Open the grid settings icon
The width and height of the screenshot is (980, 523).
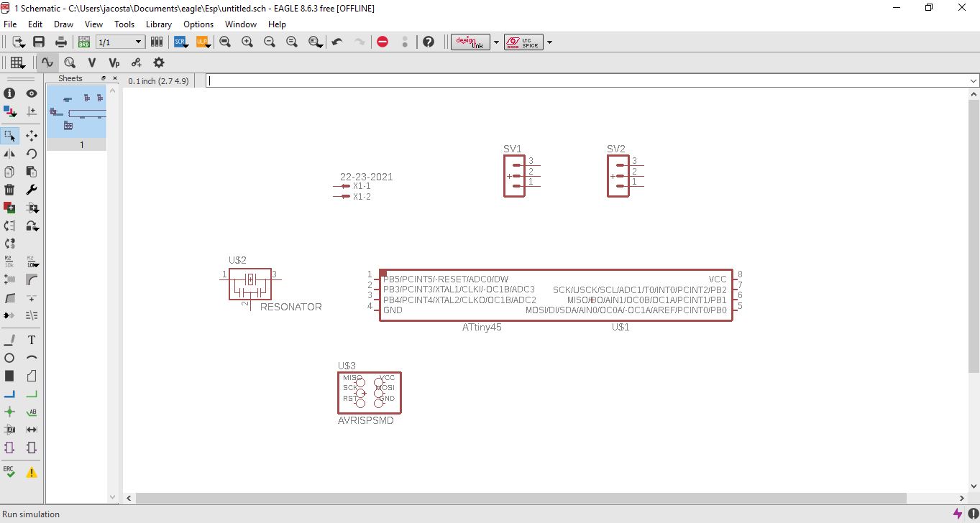click(17, 63)
